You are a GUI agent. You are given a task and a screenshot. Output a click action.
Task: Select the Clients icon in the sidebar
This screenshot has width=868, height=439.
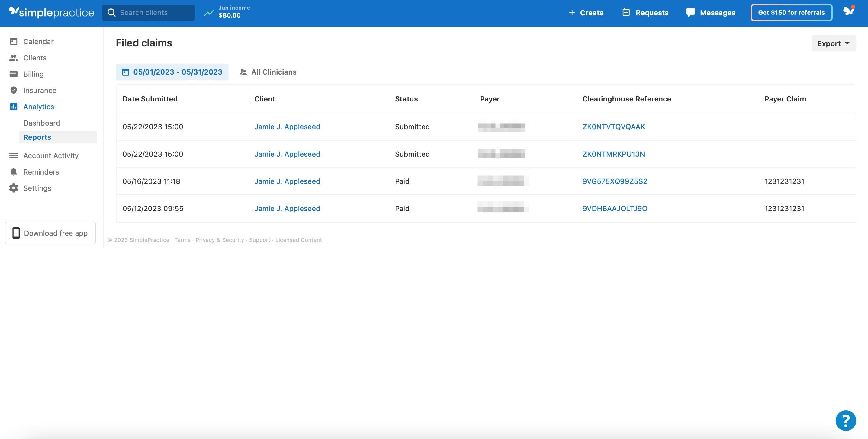(x=14, y=58)
